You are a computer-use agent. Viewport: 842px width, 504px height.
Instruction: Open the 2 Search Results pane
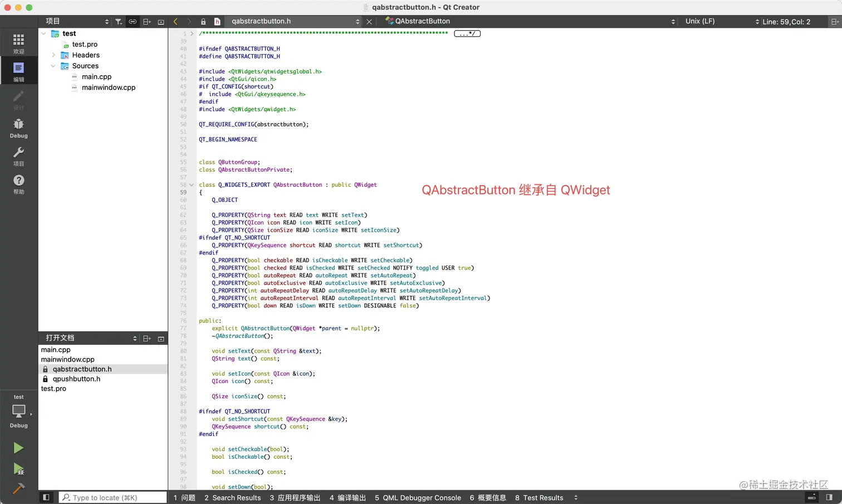(232, 498)
